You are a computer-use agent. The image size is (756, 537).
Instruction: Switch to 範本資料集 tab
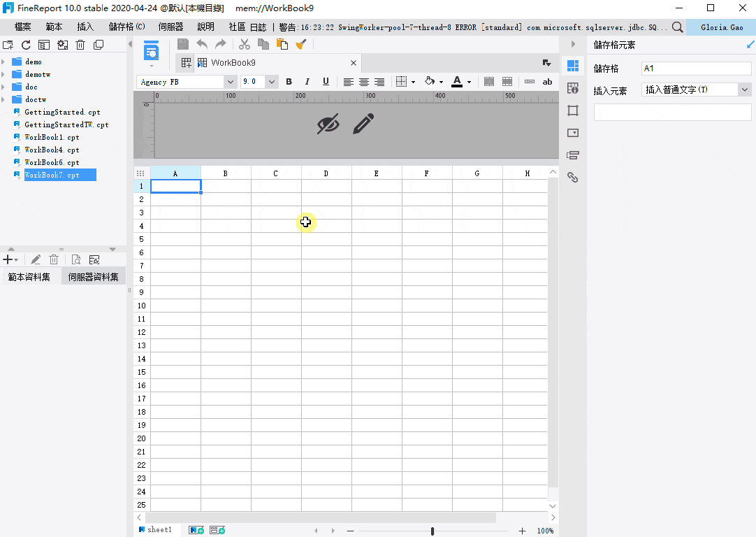(x=29, y=277)
